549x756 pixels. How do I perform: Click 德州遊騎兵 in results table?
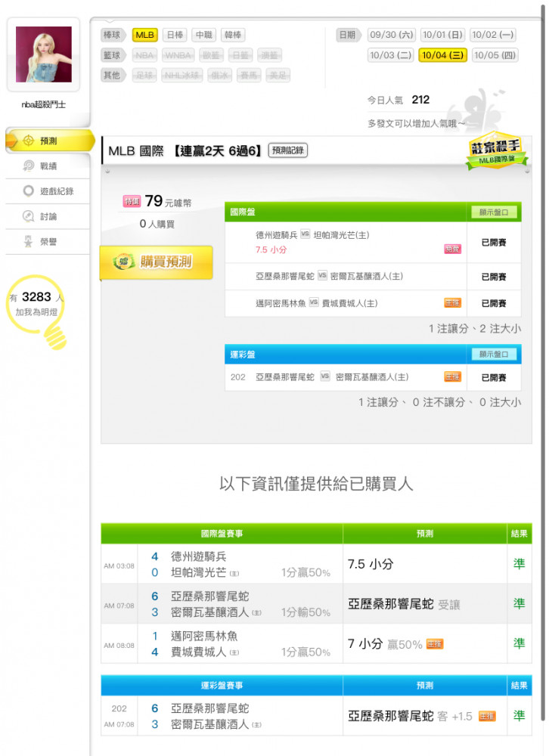coord(198,556)
